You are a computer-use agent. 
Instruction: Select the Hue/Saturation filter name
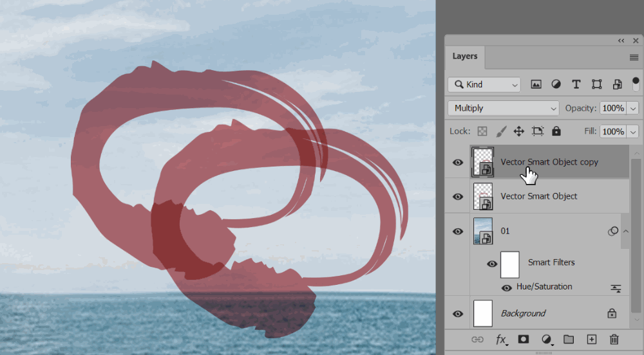[544, 287]
